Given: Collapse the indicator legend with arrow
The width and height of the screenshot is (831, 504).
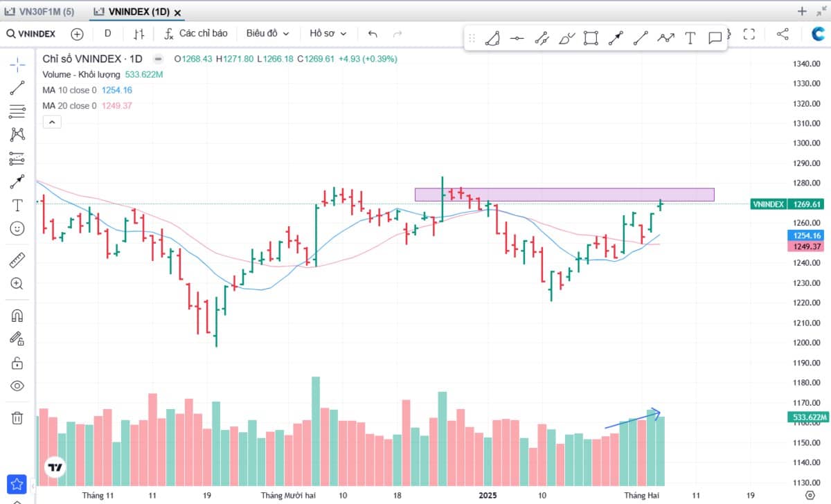Looking at the screenshot, I should point(52,123).
